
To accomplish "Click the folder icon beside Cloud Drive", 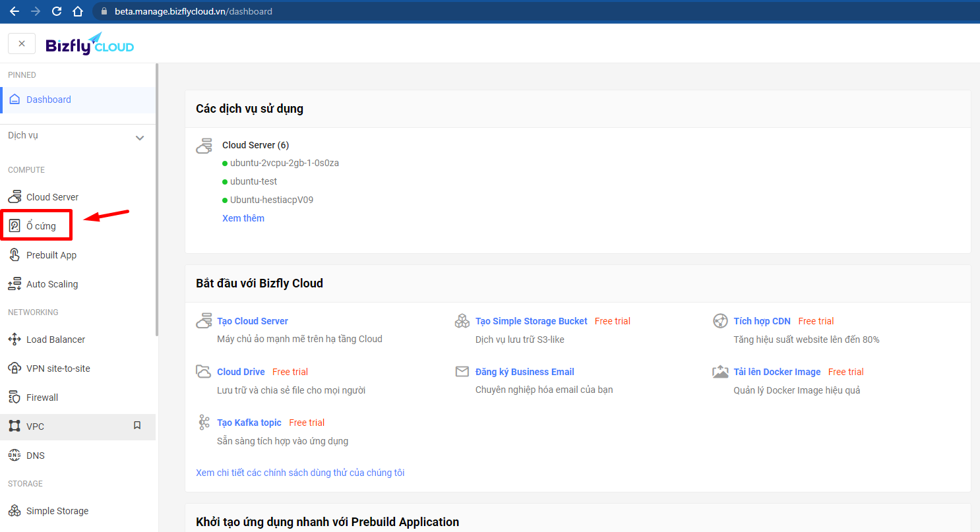I will 204,372.
